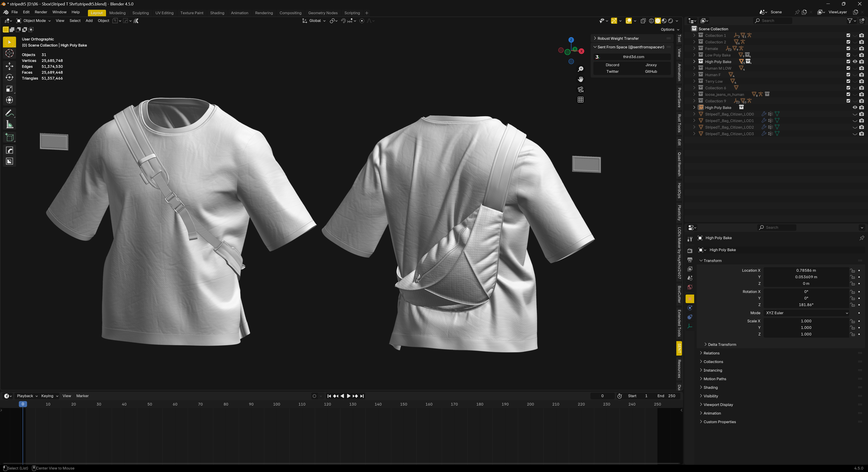Switch to orthographic/perspective grid icon
This screenshot has width=868, height=472.
(580, 100)
